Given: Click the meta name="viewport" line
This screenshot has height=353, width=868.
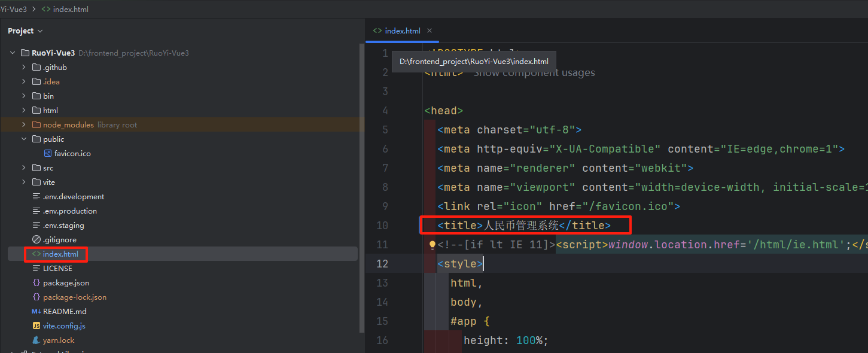Looking at the screenshot, I should [x=653, y=187].
